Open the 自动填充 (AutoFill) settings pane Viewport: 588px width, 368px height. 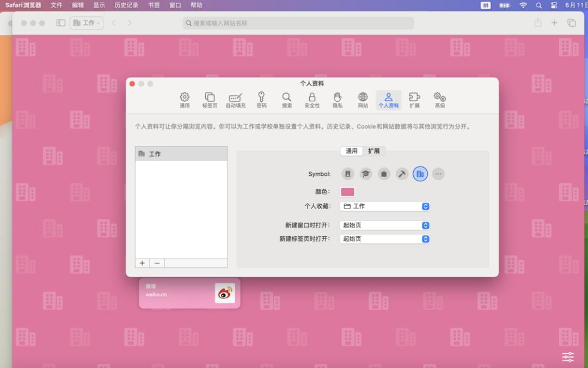235,100
